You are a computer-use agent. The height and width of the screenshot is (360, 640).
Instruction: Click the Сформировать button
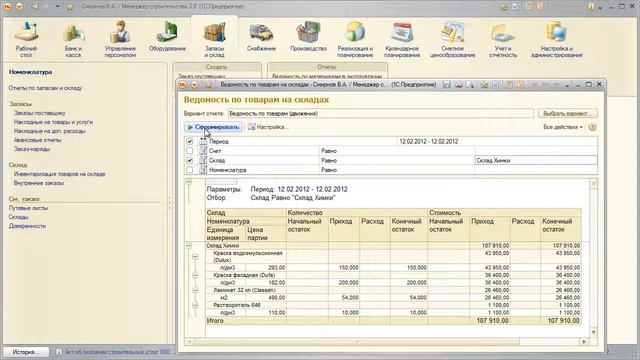(213, 127)
